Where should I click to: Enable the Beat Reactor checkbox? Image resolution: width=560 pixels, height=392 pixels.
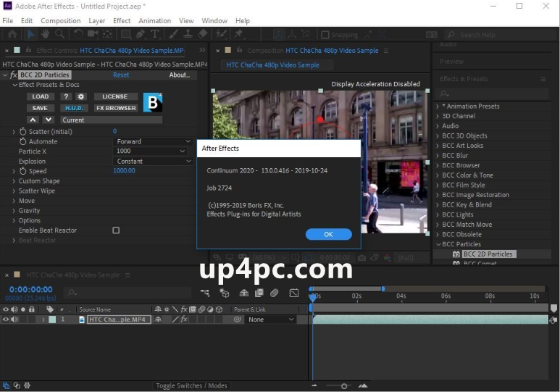click(116, 230)
